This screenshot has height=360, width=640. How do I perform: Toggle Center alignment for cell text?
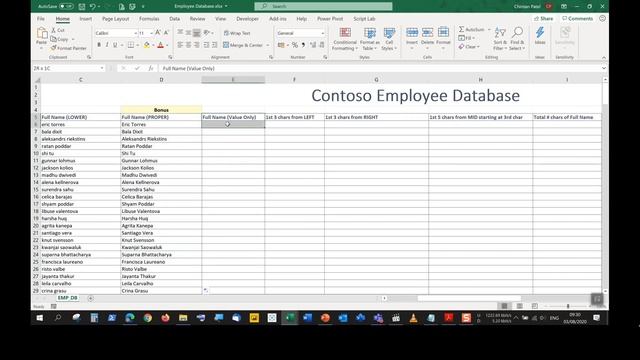click(x=189, y=45)
